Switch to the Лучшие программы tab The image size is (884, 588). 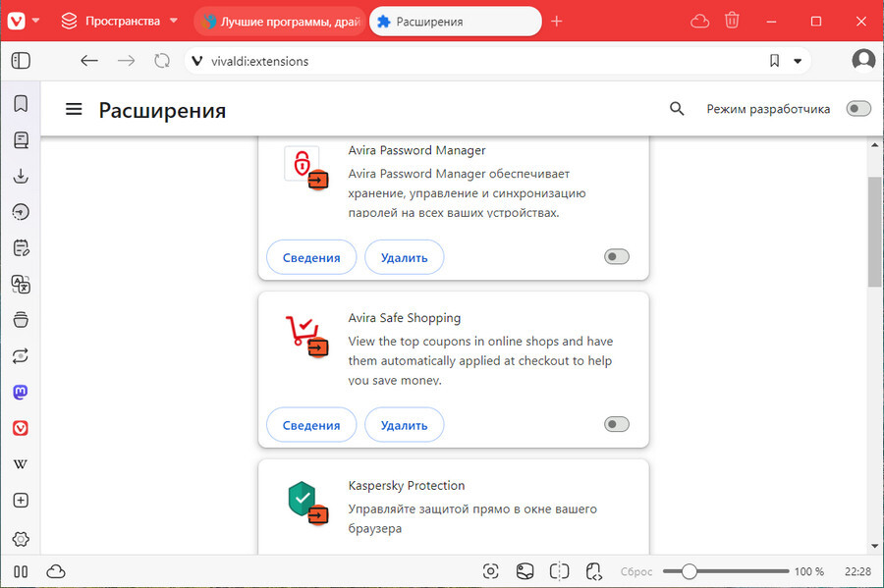280,22
